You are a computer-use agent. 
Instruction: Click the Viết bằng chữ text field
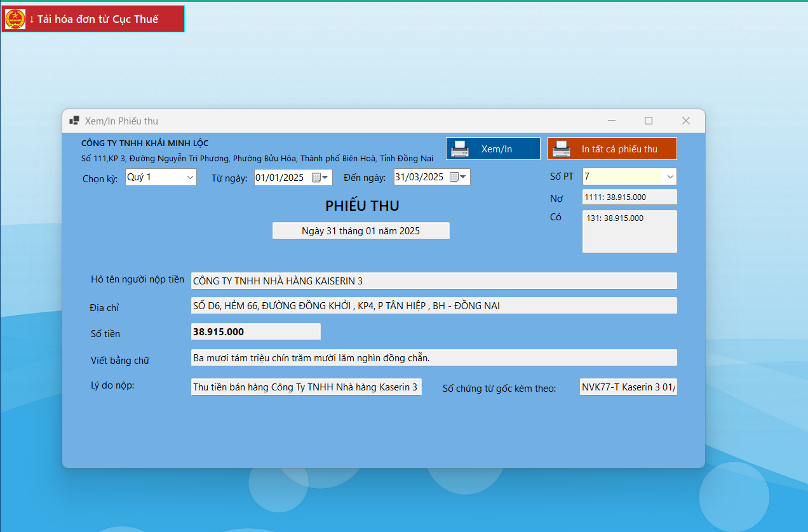coord(433,358)
